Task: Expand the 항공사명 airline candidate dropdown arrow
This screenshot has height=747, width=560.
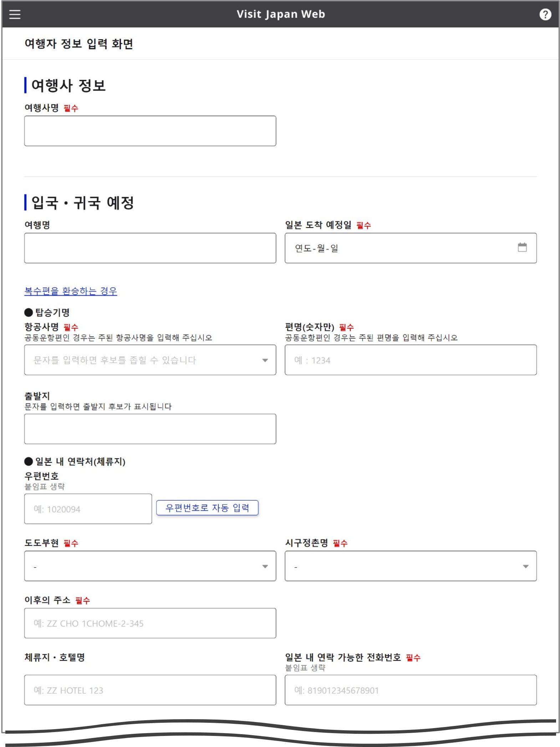Action: [x=265, y=360]
